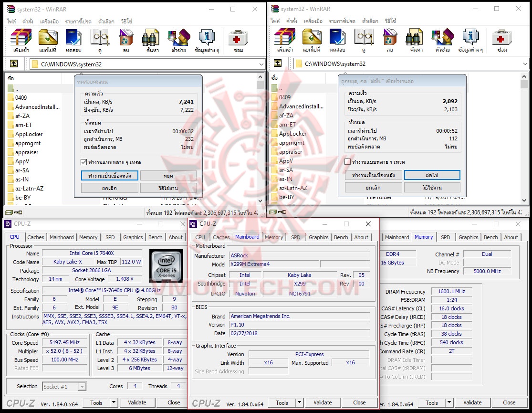This screenshot has width=532, height=413.
Task: Switch to Caches tab in left CPU-Z
Action: 36,237
